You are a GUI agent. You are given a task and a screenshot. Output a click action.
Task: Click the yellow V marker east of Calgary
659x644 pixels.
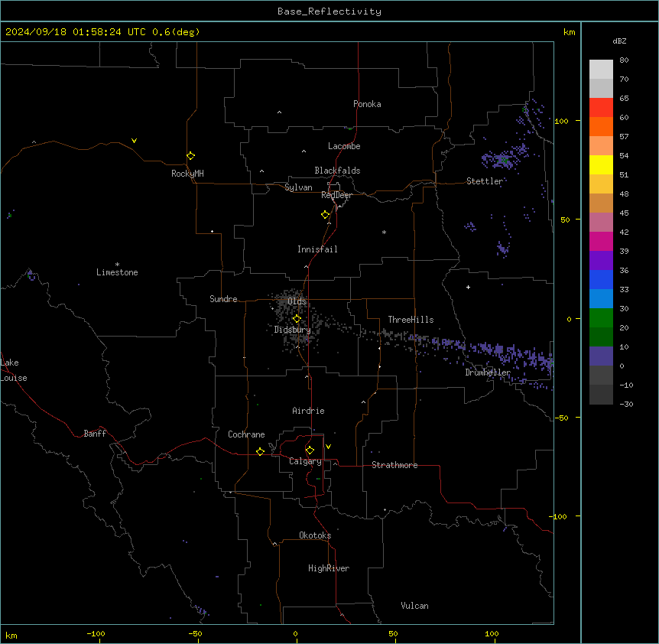(328, 447)
